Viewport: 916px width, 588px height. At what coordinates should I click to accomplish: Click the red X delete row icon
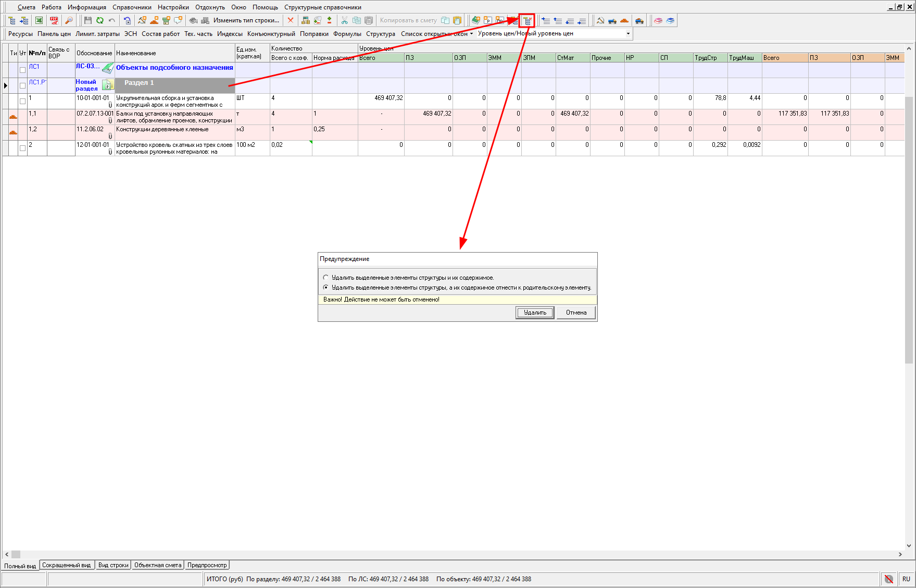(x=291, y=20)
